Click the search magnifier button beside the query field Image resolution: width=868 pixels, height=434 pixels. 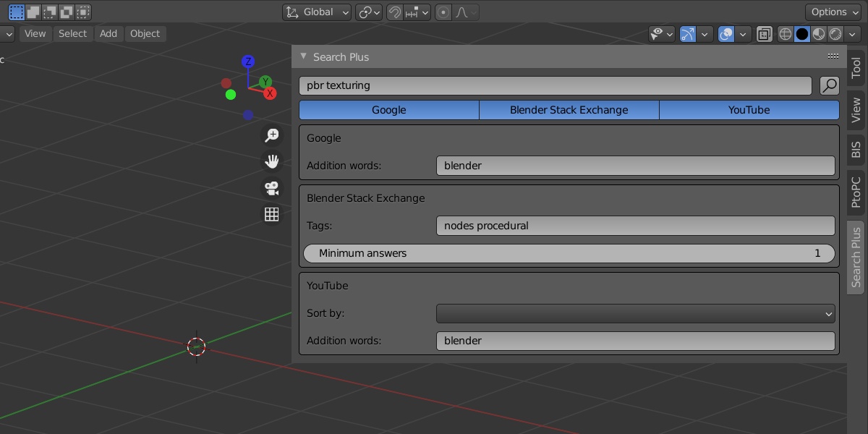pyautogui.click(x=828, y=85)
